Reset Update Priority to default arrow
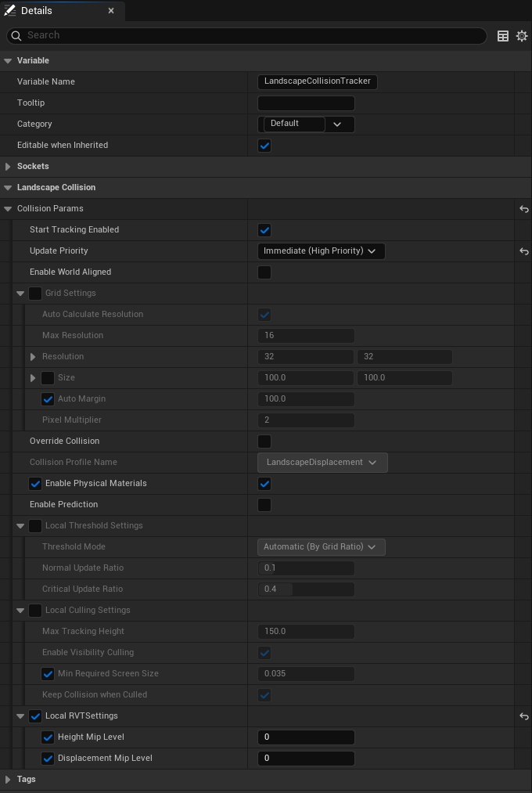Screen dimensions: 532x793 tap(524, 251)
